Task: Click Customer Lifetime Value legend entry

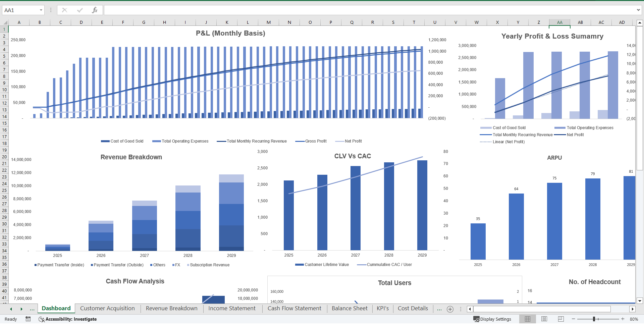Action: coord(322,265)
